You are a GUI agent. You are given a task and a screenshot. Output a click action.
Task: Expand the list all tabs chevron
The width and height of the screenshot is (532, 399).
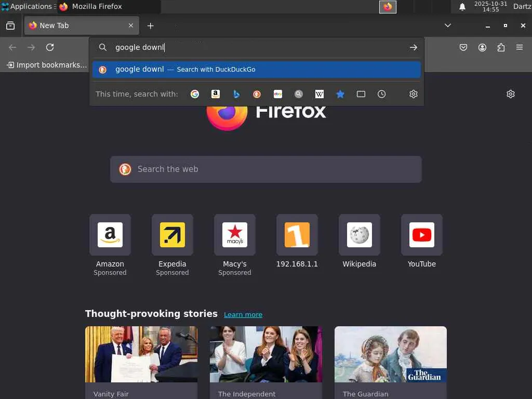pyautogui.click(x=448, y=25)
